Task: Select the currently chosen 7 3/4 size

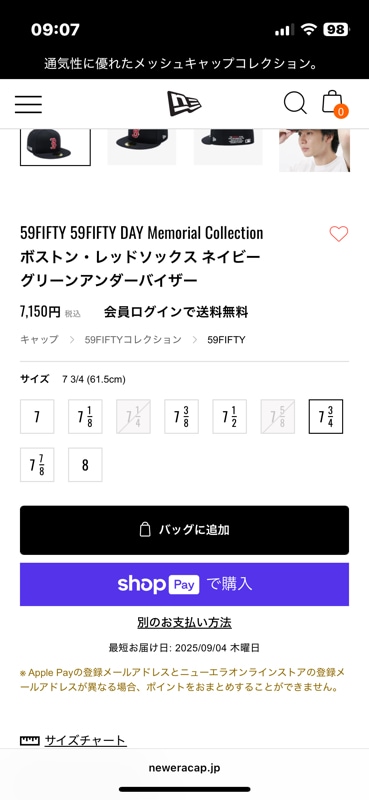Action: (x=326, y=417)
